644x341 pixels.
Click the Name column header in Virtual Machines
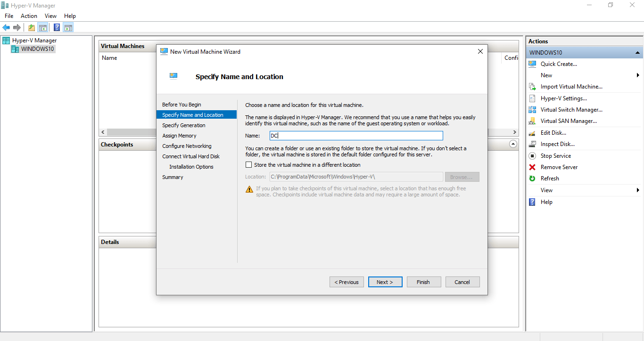(x=109, y=58)
